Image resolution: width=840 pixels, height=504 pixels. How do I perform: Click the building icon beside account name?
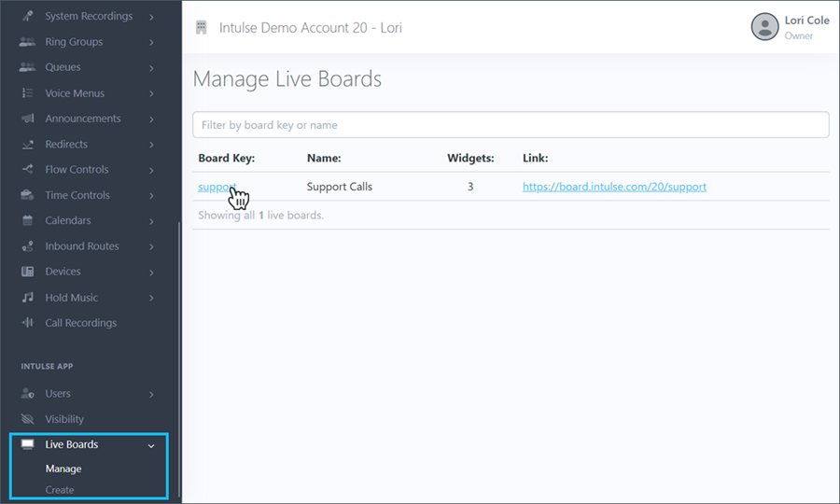coord(202,27)
